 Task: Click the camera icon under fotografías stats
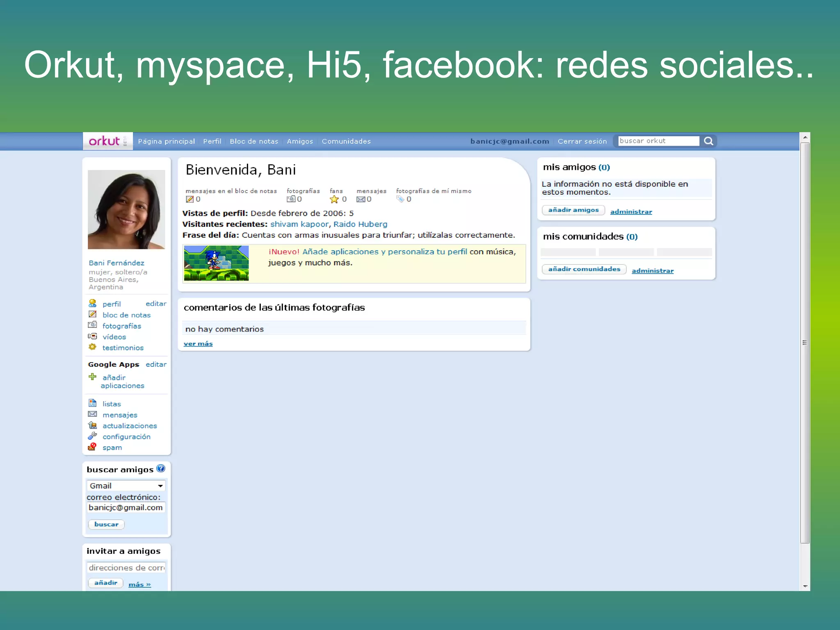(x=291, y=199)
